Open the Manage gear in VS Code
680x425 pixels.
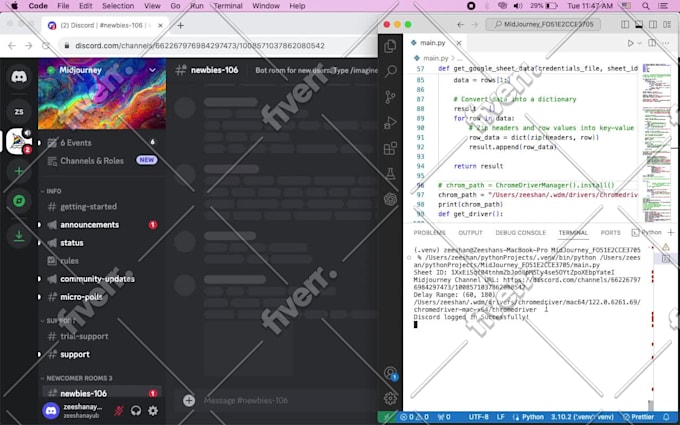tap(390, 398)
